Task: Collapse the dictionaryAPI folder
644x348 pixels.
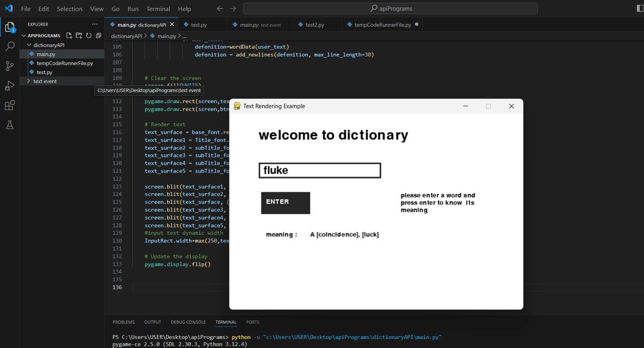Action: pos(48,45)
